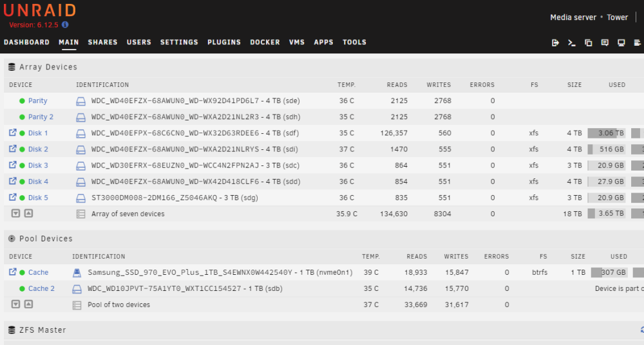Toggle the green status indicator for Parity
644x345 pixels.
pos(22,101)
